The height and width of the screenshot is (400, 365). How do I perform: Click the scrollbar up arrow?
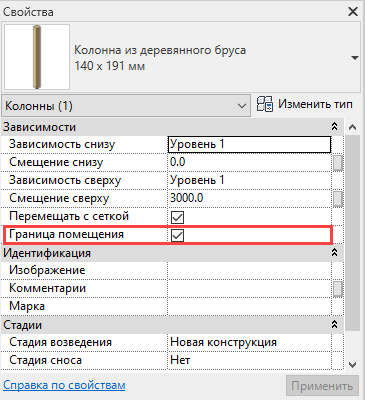pos(352,127)
